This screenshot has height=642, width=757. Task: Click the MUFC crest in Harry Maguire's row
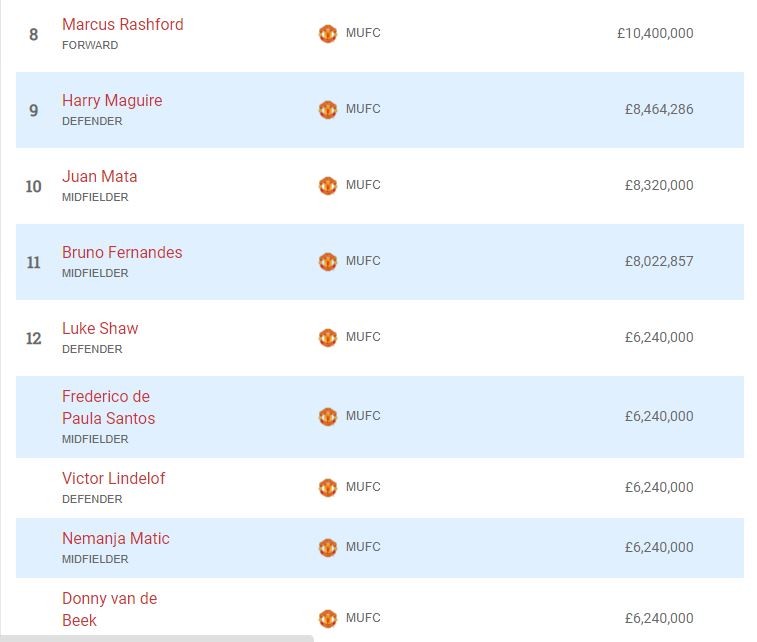pyautogui.click(x=328, y=110)
